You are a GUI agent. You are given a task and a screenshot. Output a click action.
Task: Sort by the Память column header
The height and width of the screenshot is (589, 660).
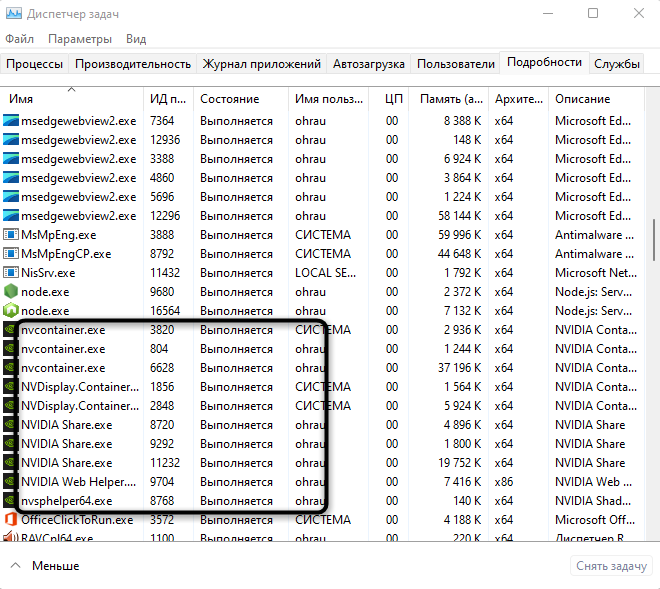(x=449, y=99)
